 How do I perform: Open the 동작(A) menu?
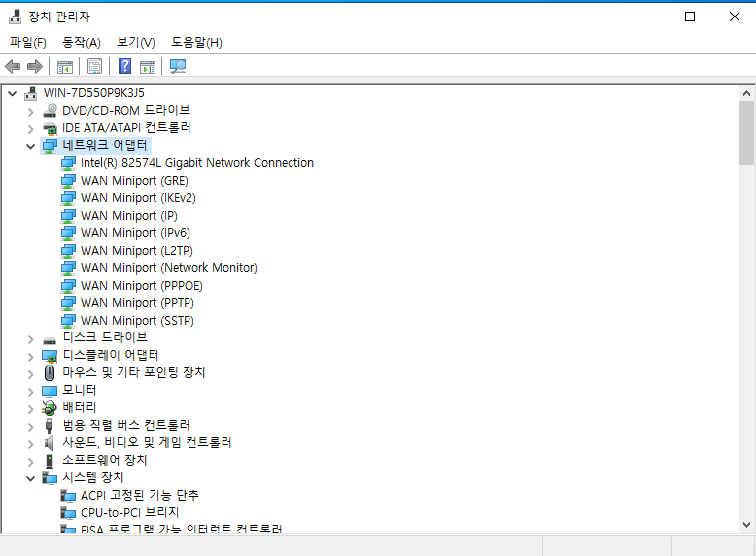pos(82,43)
